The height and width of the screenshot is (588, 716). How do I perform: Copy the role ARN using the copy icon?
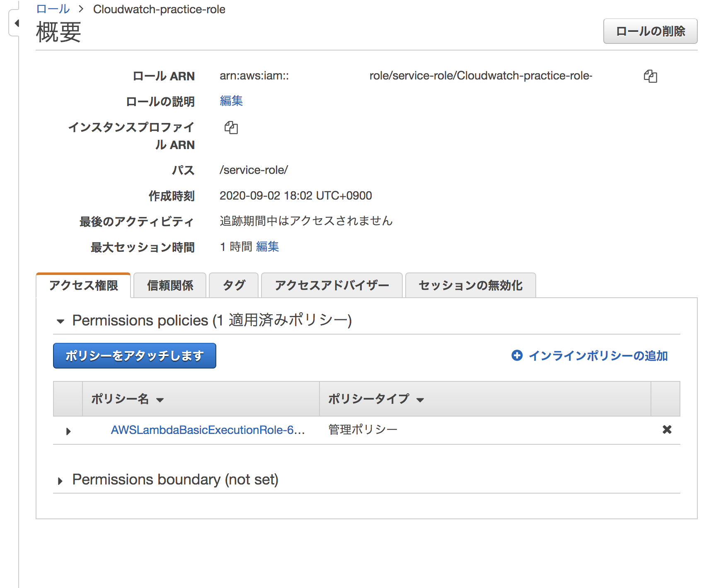pyautogui.click(x=651, y=76)
